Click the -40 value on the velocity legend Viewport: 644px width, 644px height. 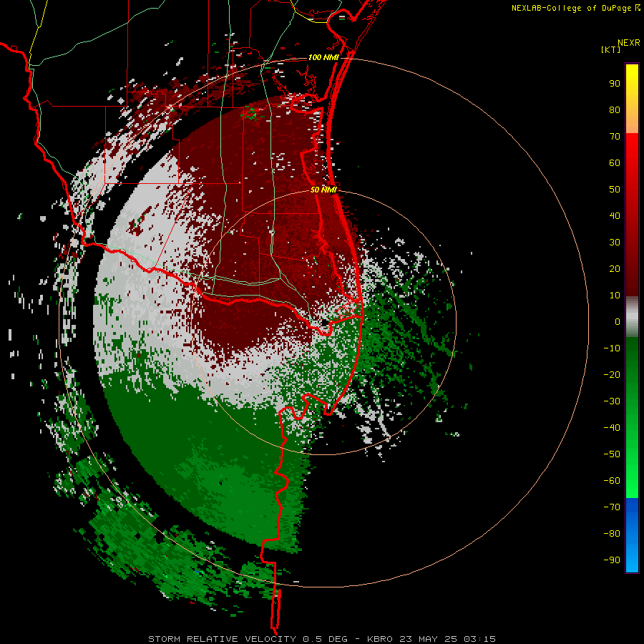pos(612,428)
